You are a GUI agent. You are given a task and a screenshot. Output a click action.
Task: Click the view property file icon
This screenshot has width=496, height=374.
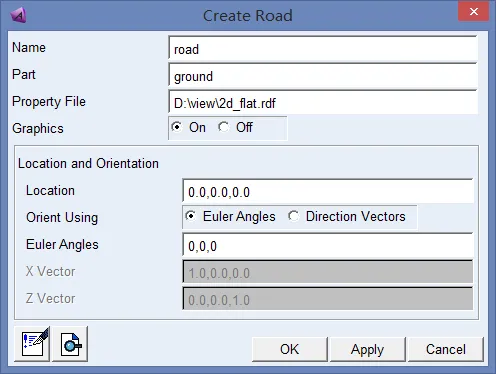coord(70,344)
